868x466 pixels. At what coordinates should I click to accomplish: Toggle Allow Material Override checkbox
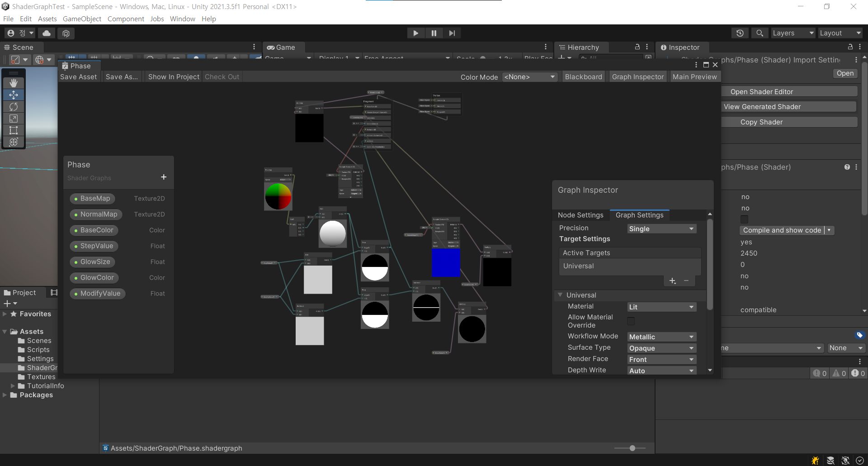pyautogui.click(x=631, y=321)
